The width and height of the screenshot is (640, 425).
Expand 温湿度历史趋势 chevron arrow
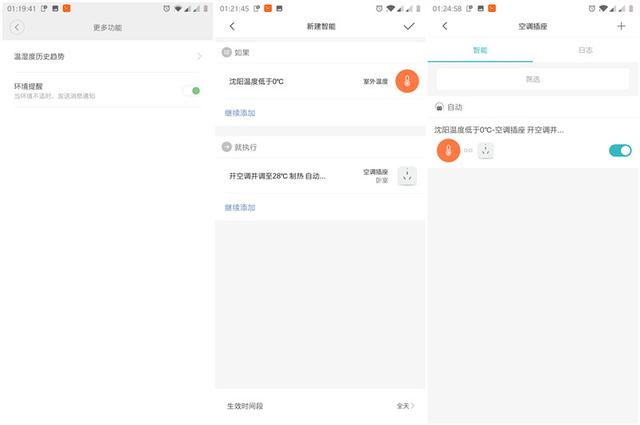point(199,56)
